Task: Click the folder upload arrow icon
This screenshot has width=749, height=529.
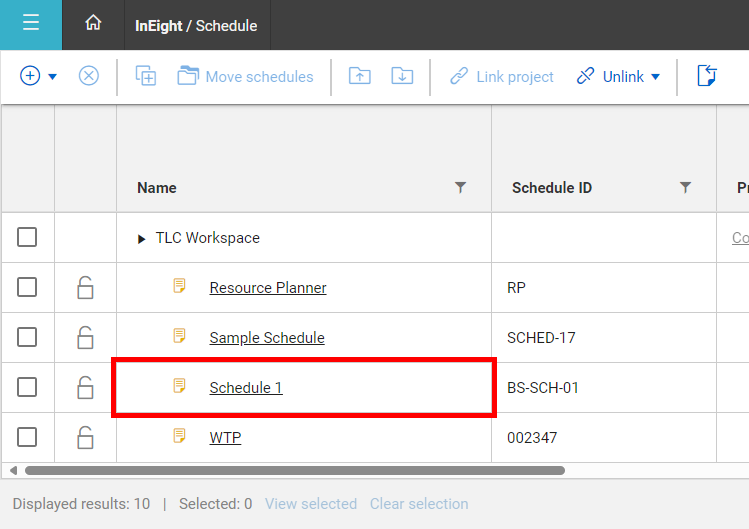Action: click(360, 76)
